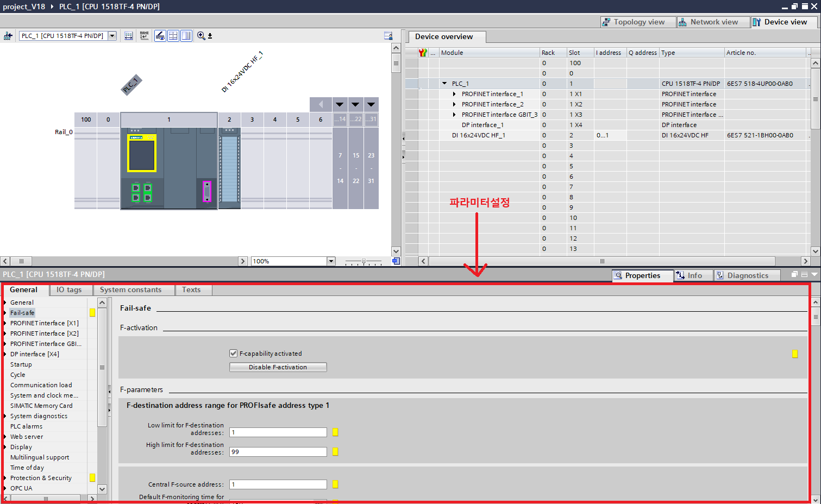Toggle F-capability activated checkbox

point(234,353)
